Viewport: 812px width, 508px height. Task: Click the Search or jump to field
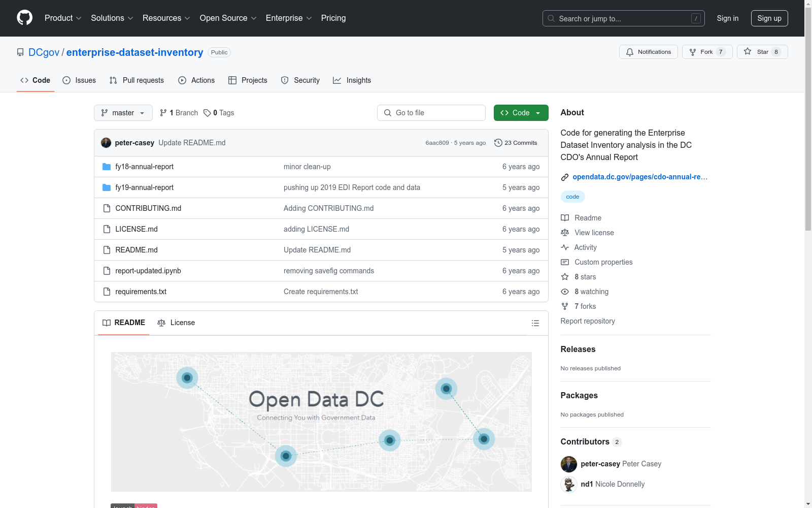click(623, 18)
